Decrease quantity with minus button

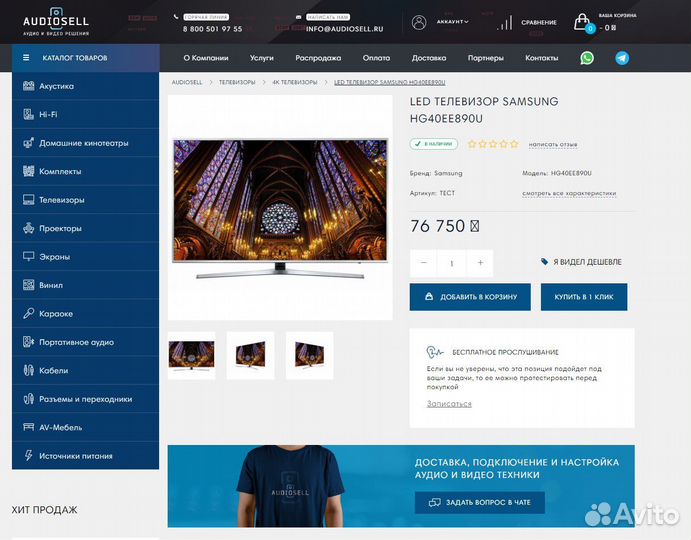point(424,263)
